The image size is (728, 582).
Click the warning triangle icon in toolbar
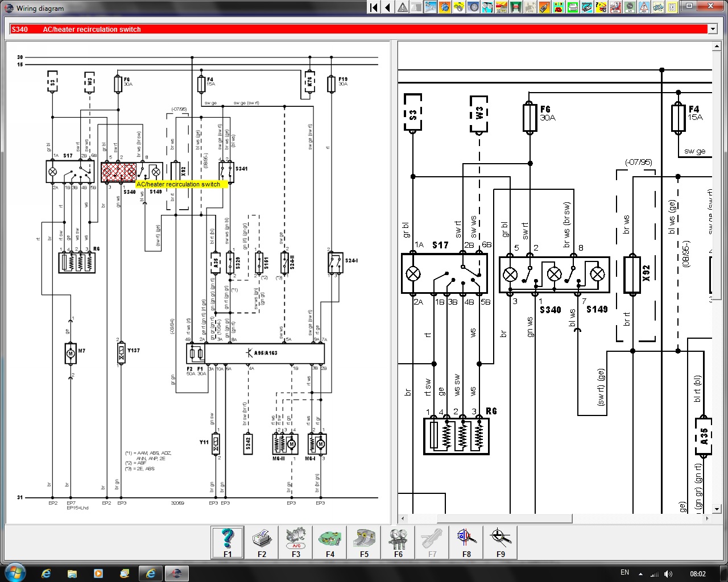[x=403, y=7]
